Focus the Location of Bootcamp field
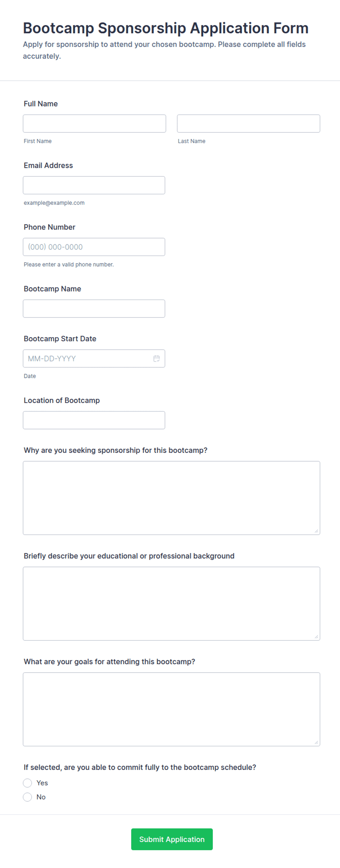The height and width of the screenshot is (868, 340). pyautogui.click(x=94, y=420)
